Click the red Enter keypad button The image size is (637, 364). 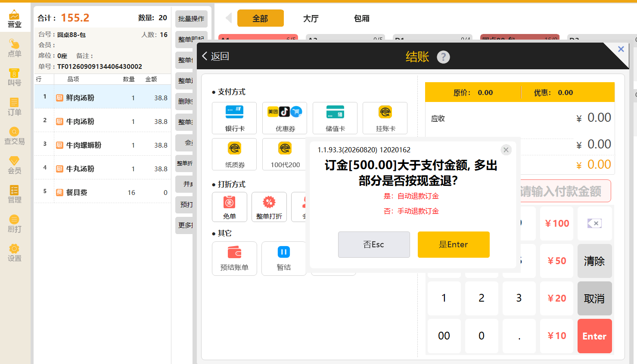[x=594, y=336]
